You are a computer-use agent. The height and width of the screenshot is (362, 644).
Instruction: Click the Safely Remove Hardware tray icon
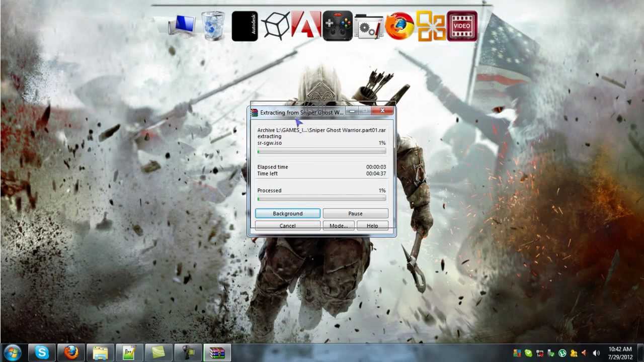coord(551,353)
